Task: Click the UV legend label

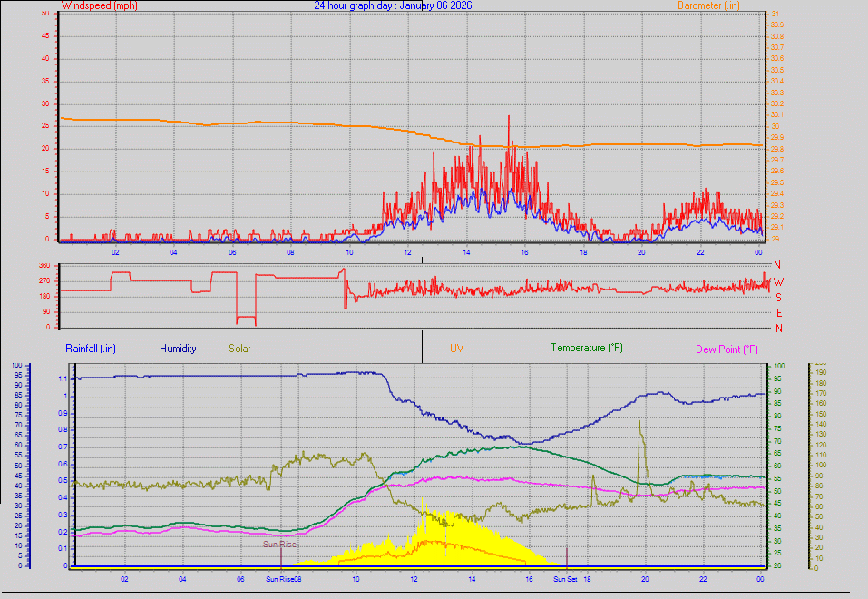Action: (457, 348)
